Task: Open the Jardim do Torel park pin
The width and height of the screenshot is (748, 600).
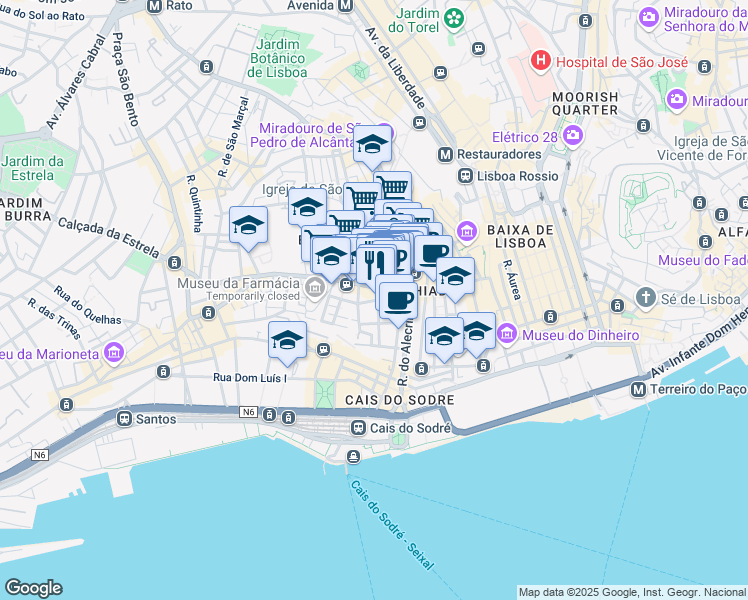Action: point(454,20)
